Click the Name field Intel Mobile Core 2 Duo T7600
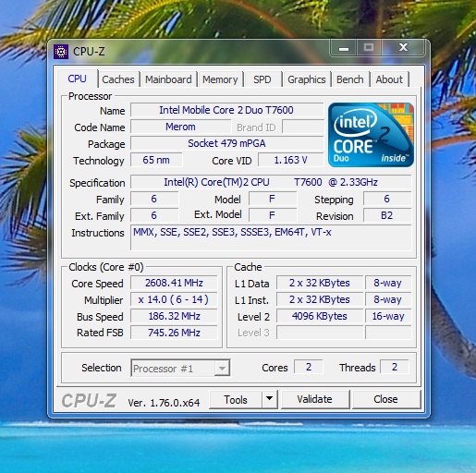The image size is (476, 473). point(226,110)
